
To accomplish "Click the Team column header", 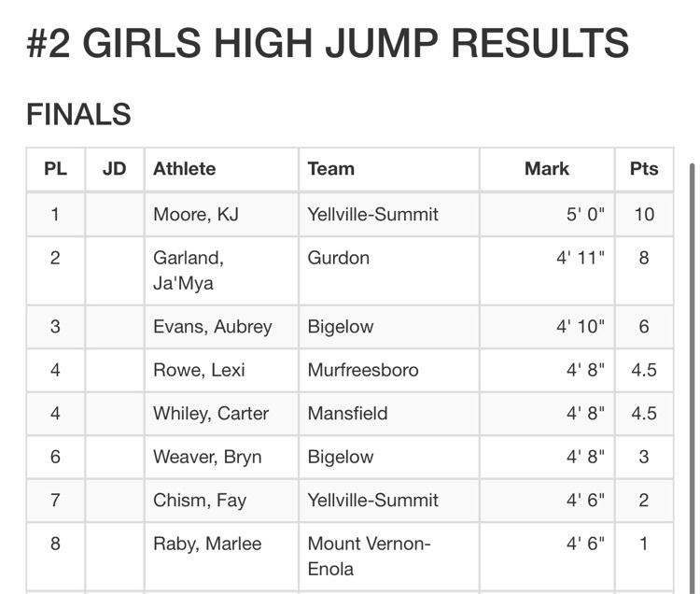I will (330, 169).
